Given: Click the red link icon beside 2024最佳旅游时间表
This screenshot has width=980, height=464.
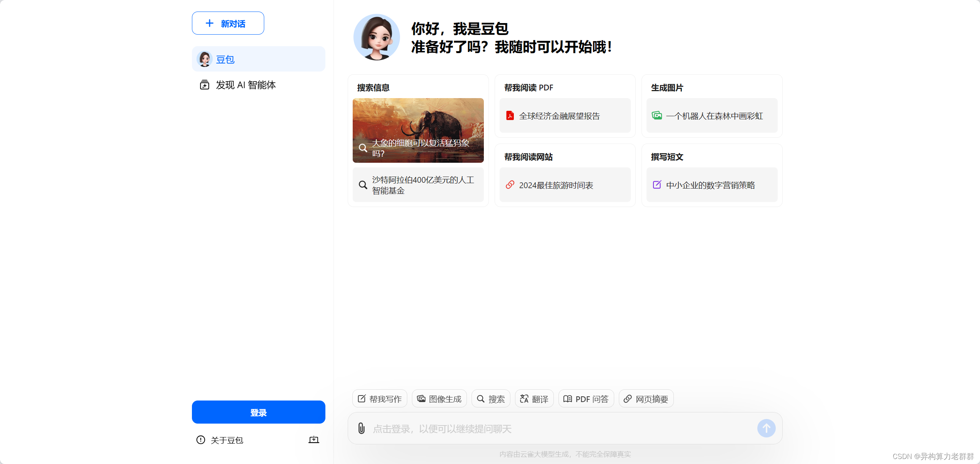Looking at the screenshot, I should [x=510, y=185].
